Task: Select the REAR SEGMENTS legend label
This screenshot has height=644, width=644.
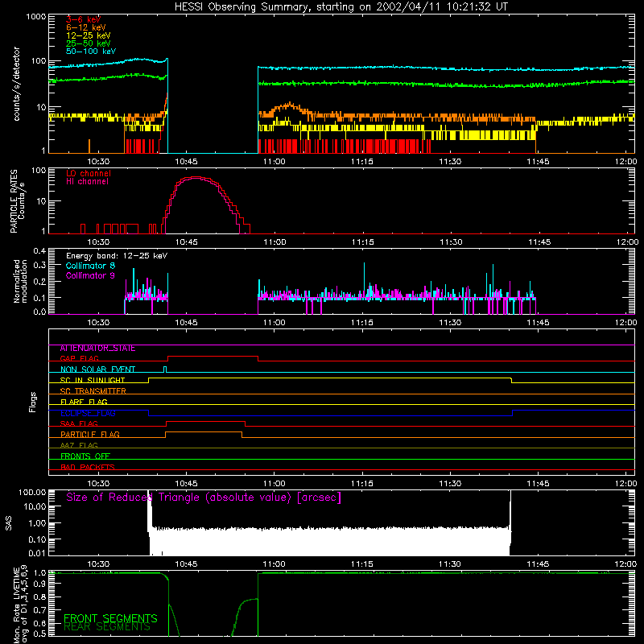Action: pyautogui.click(x=107, y=627)
